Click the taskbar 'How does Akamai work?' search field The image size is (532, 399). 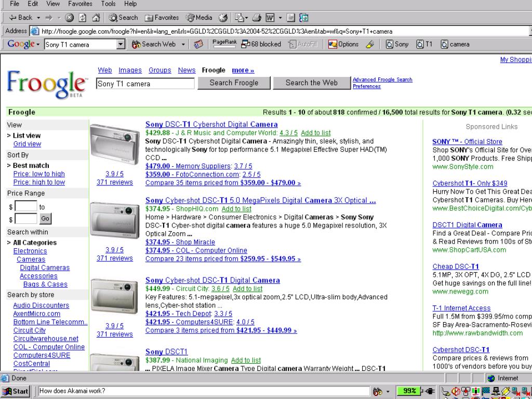tap(204, 391)
